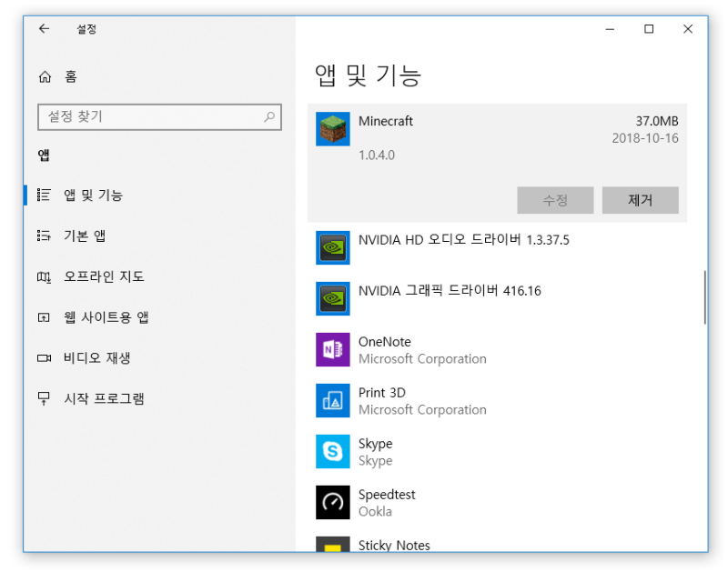Click the 웹 사이트용 앱 icon

44,317
